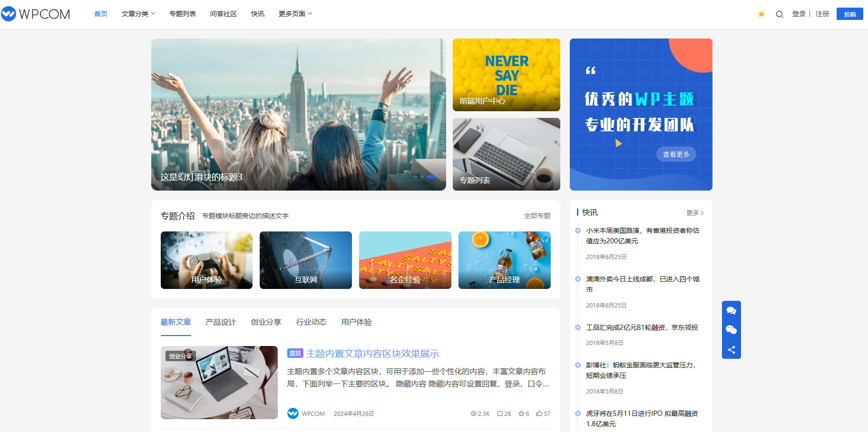Click the WPCOM author avatar icon
Viewport: 868px width, 432px height.
coord(293,413)
